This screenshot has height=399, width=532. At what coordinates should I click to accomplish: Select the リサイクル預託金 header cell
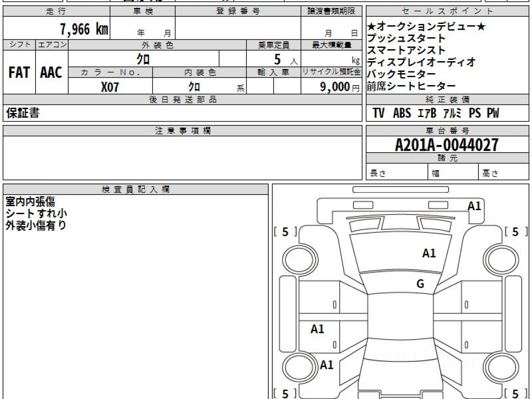(x=331, y=73)
